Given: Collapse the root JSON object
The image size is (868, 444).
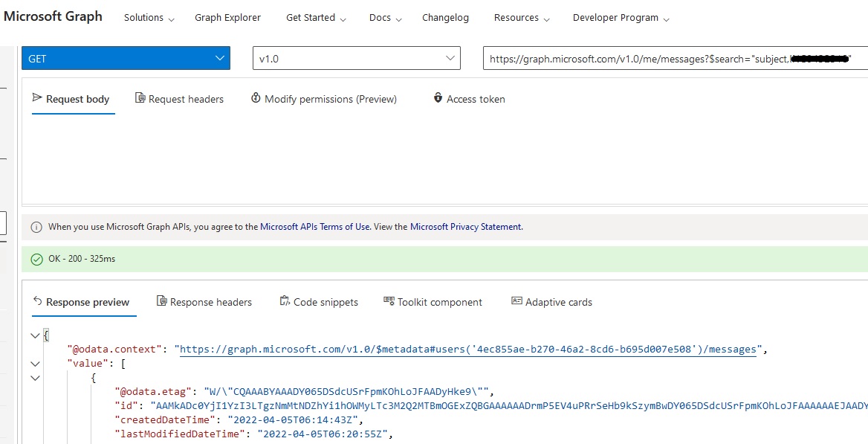Looking at the screenshot, I should pos(36,335).
